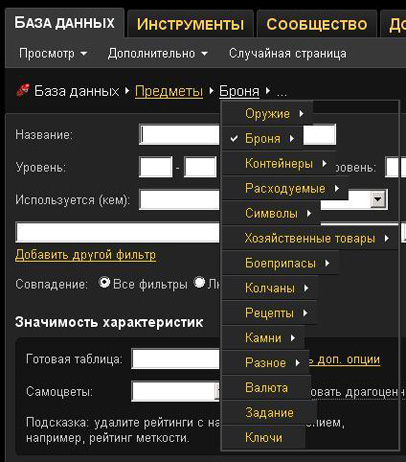The image size is (406, 462).
Task: Select Ключи from the category menu
Action: 264,437
